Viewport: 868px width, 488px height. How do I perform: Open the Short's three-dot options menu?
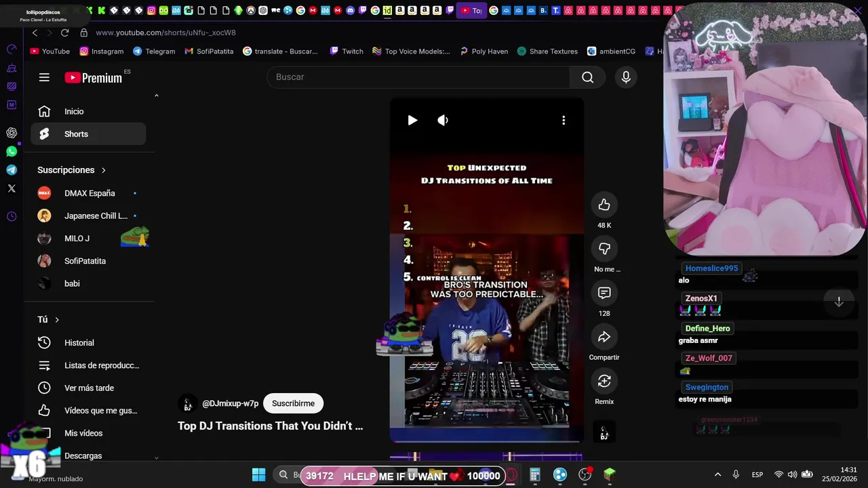pyautogui.click(x=564, y=120)
